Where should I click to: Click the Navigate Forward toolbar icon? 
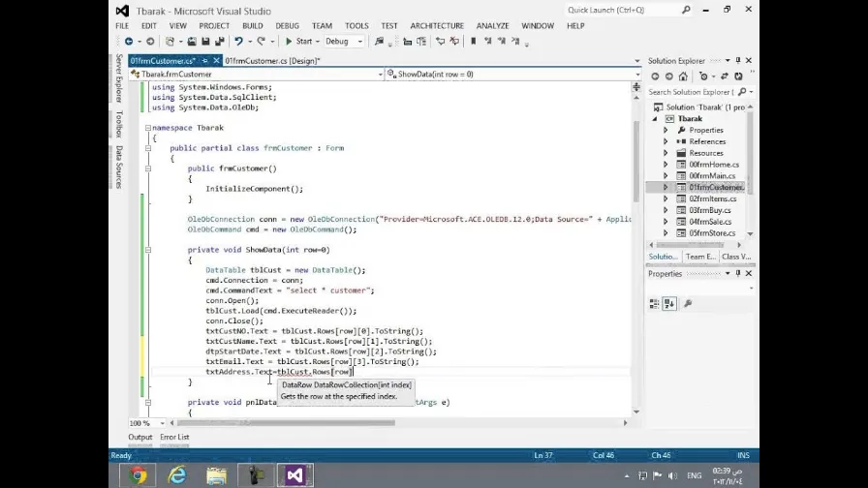[150, 42]
